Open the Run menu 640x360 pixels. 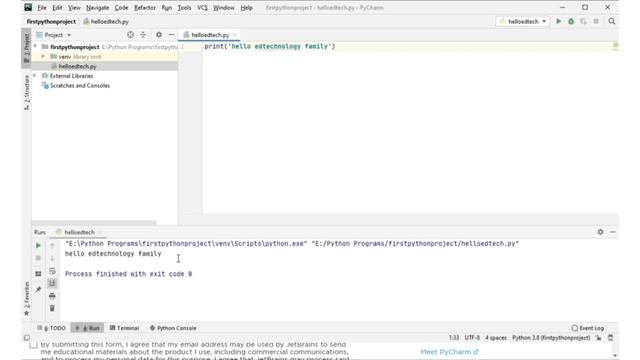(167, 7)
